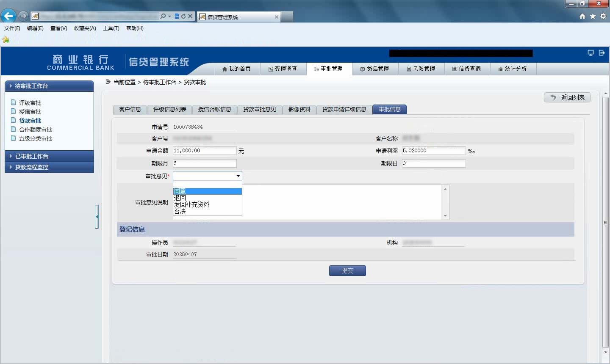Click the logout icon in the bank header

602,53
